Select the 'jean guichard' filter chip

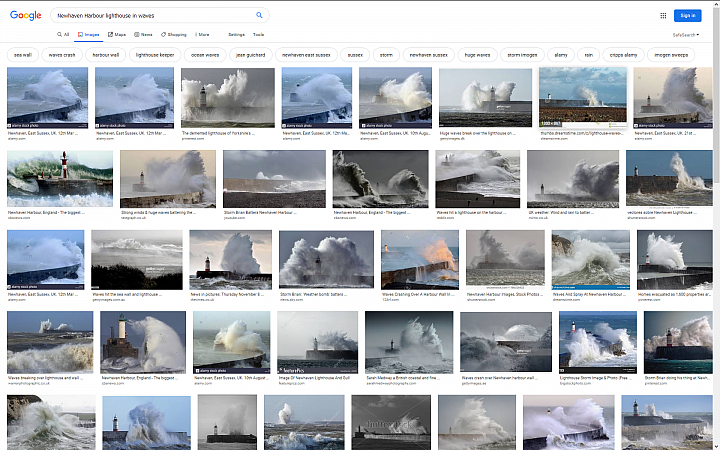click(250, 55)
